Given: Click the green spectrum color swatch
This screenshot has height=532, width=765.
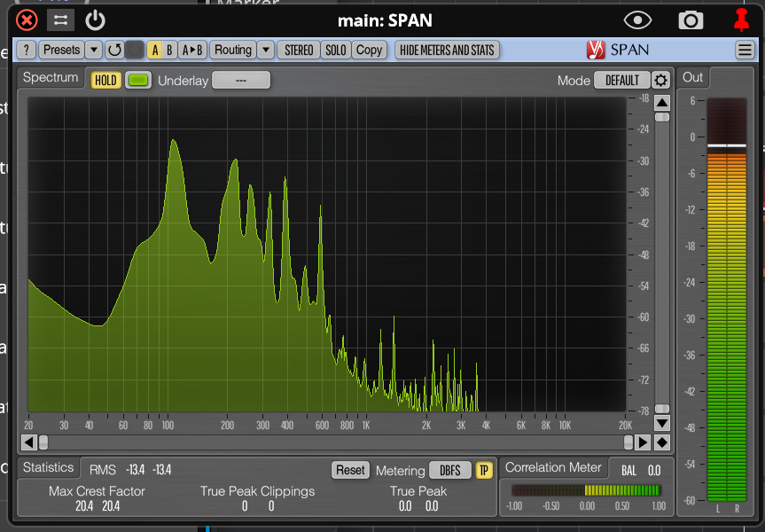Looking at the screenshot, I should click(138, 80).
